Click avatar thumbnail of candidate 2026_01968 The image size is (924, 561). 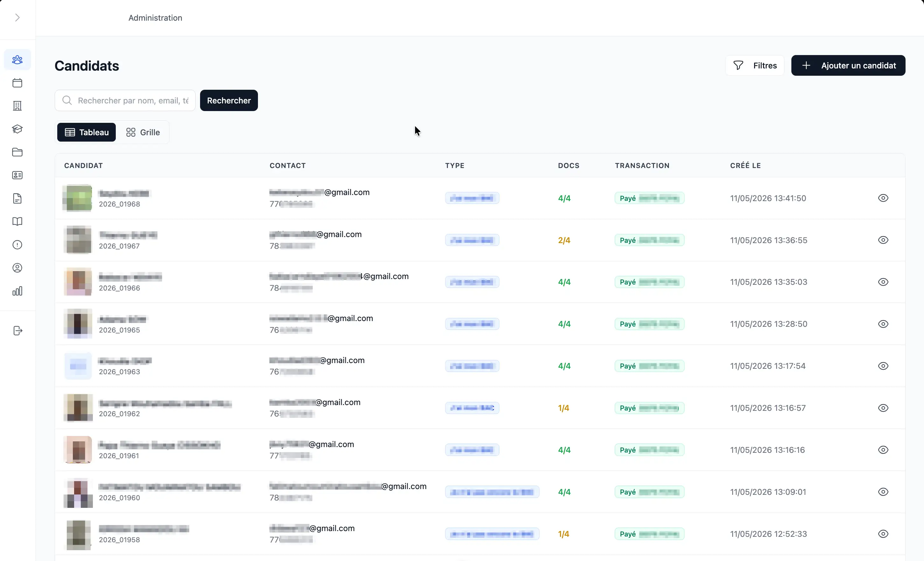78,198
